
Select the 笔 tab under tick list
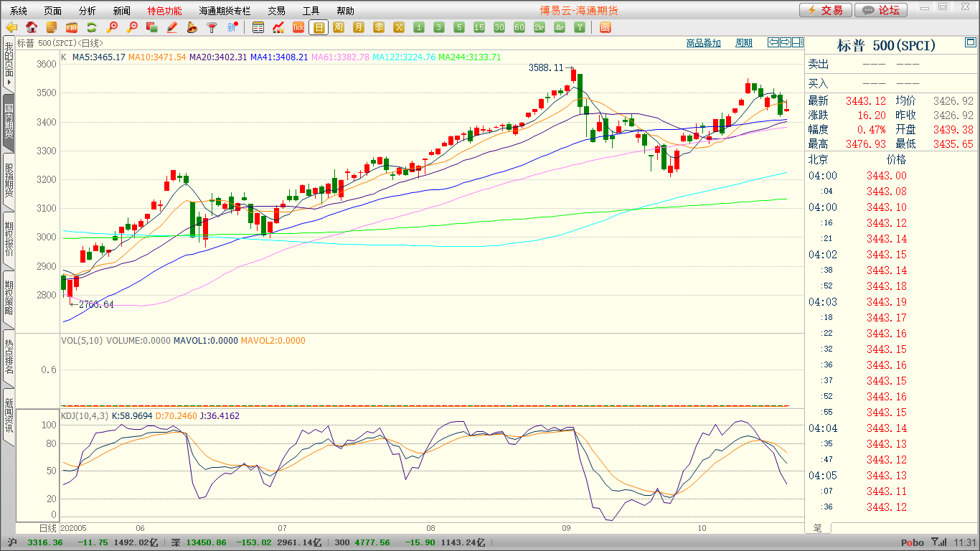tap(818, 528)
